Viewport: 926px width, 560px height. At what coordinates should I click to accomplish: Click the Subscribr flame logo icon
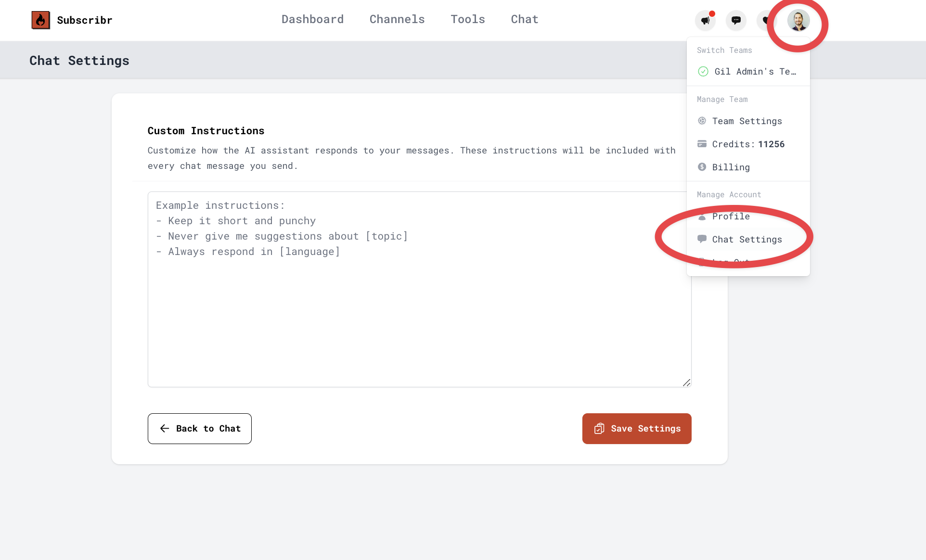tap(40, 20)
